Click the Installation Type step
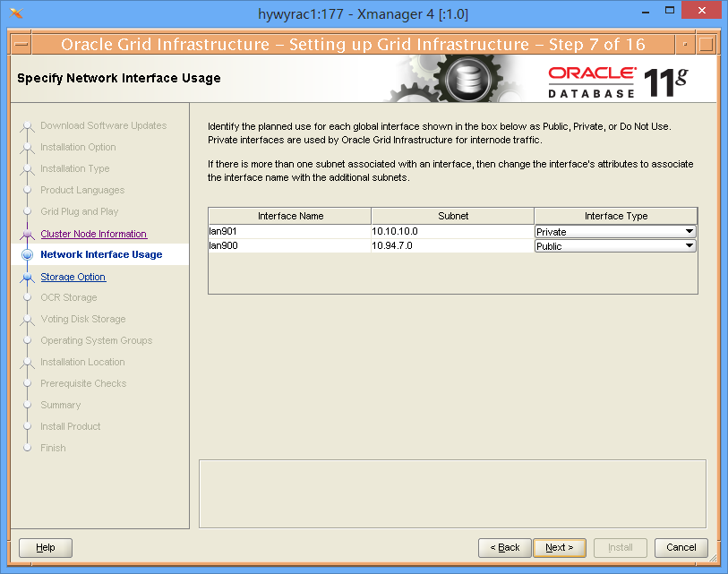The width and height of the screenshot is (728, 574). pos(74,168)
